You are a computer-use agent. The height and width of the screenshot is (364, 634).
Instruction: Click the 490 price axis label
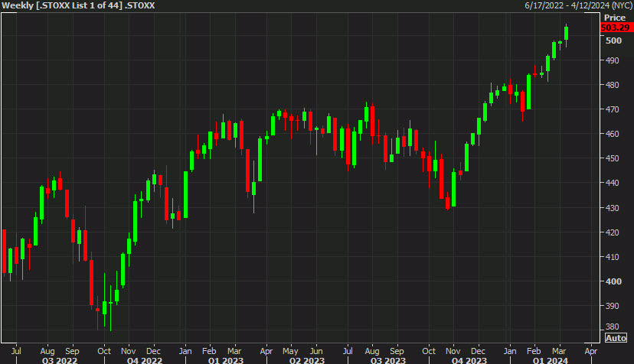tap(612, 60)
